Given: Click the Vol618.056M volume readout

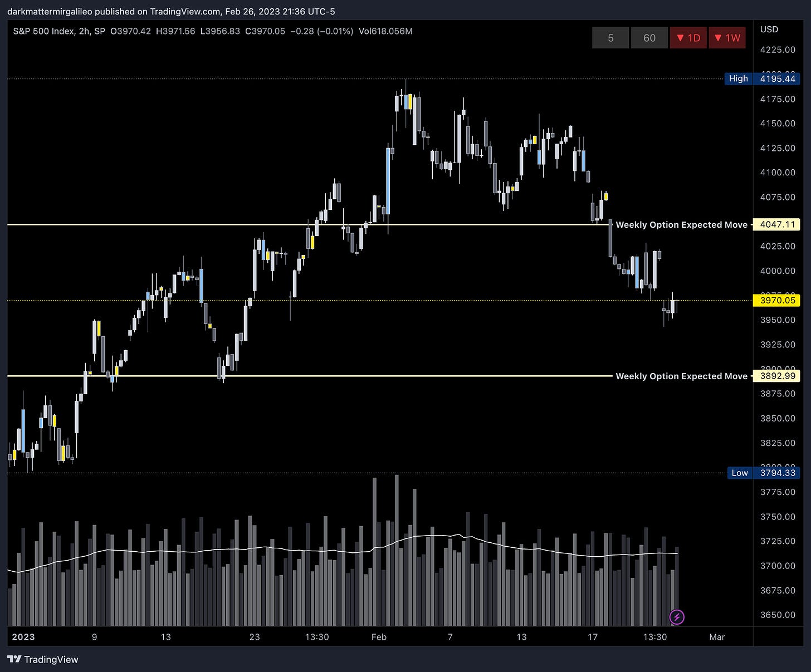Looking at the screenshot, I should [x=385, y=31].
